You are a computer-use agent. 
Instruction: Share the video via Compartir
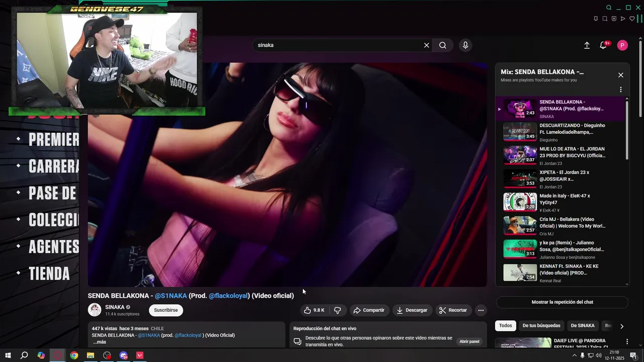(369, 310)
